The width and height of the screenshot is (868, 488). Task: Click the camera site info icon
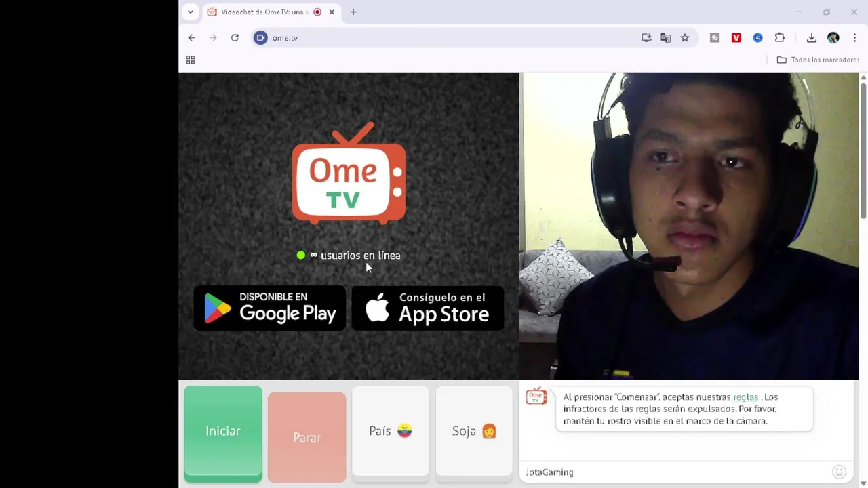(x=260, y=38)
